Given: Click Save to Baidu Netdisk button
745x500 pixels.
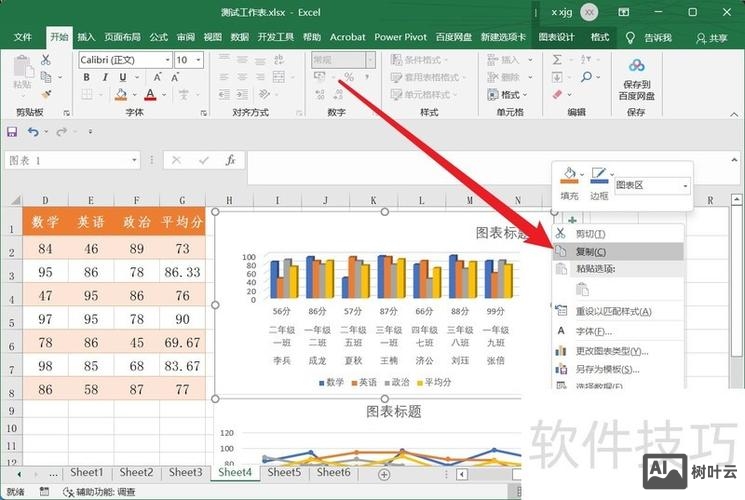Looking at the screenshot, I should coord(637,79).
